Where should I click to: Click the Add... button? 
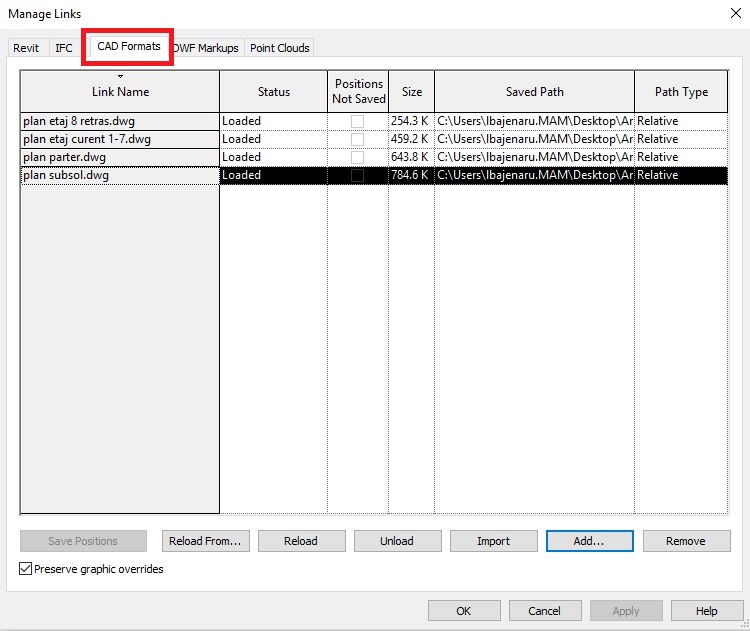[x=590, y=541]
